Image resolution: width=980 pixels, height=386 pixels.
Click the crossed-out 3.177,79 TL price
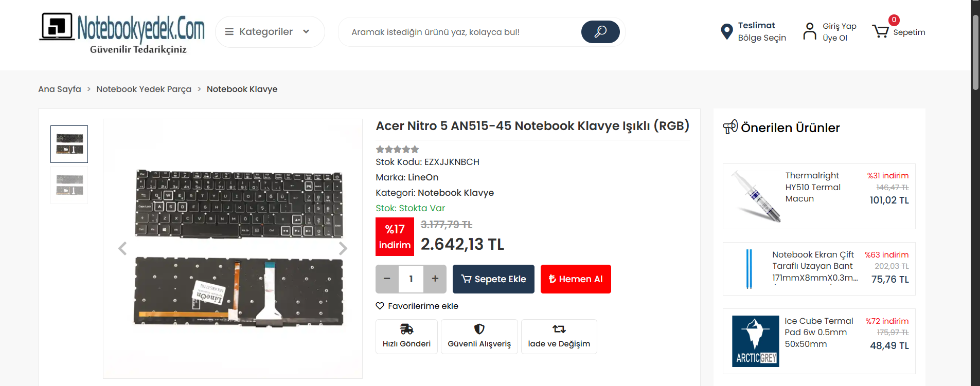[x=447, y=225]
